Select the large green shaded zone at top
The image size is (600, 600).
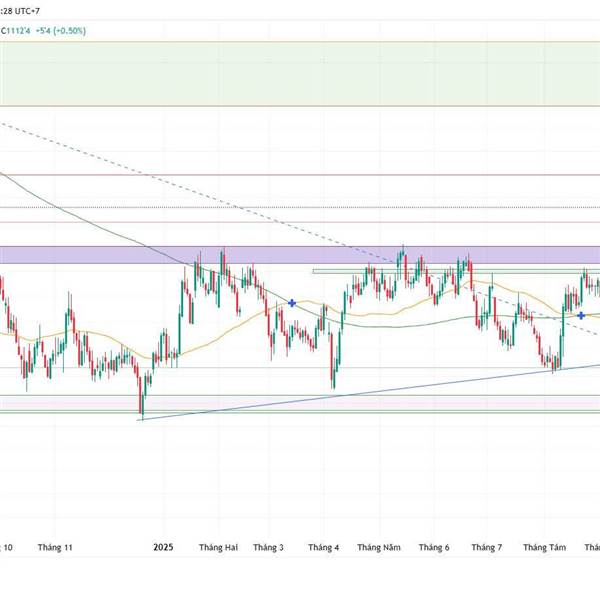300,73
